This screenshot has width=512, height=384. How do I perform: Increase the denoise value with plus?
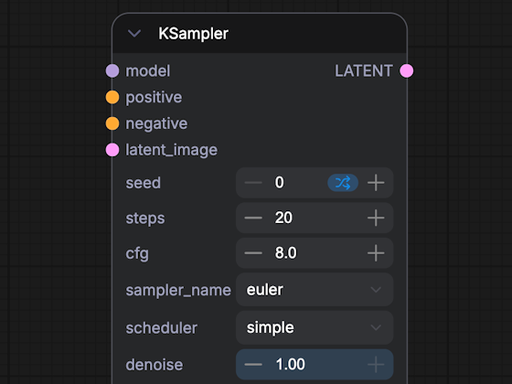(x=376, y=364)
